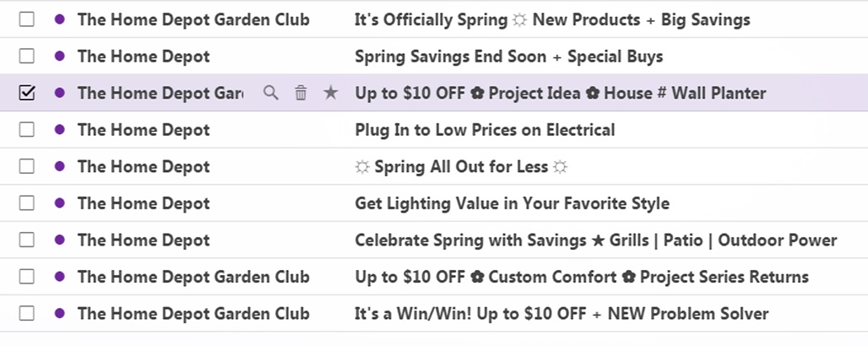Screen dimensions: 868x346
Task: Search for emails from this selected sender
Action: pyautogui.click(x=270, y=93)
